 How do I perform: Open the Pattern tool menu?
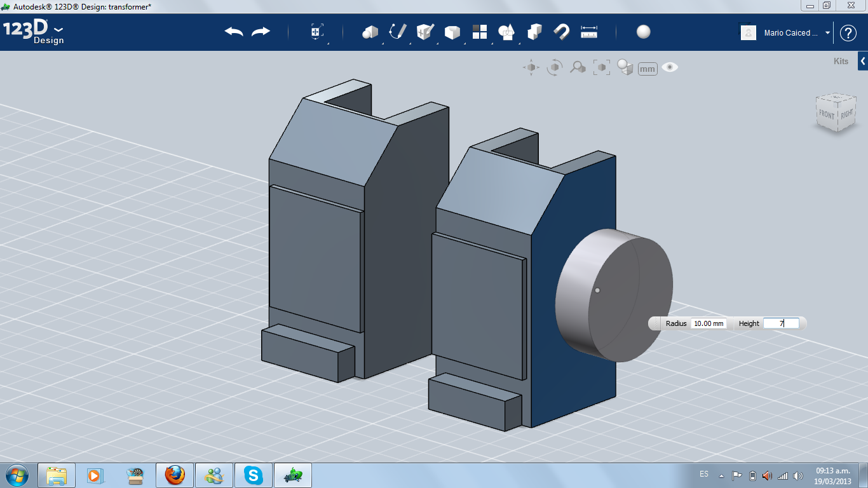(479, 32)
